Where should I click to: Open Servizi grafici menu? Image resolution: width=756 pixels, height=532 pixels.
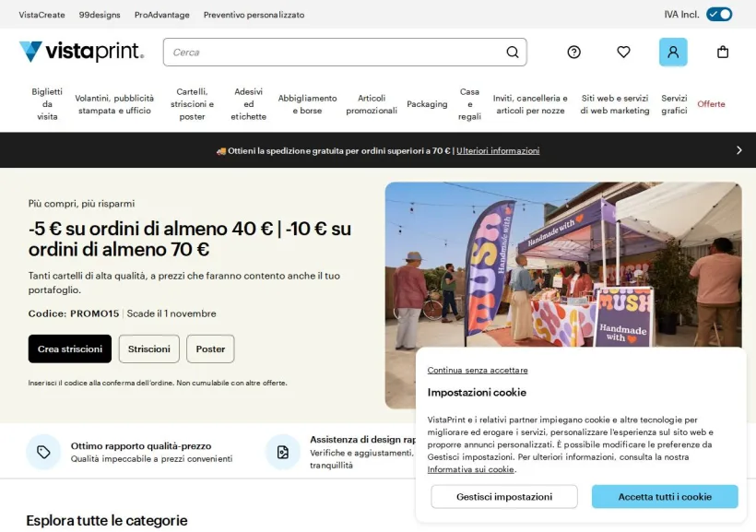coord(674,104)
